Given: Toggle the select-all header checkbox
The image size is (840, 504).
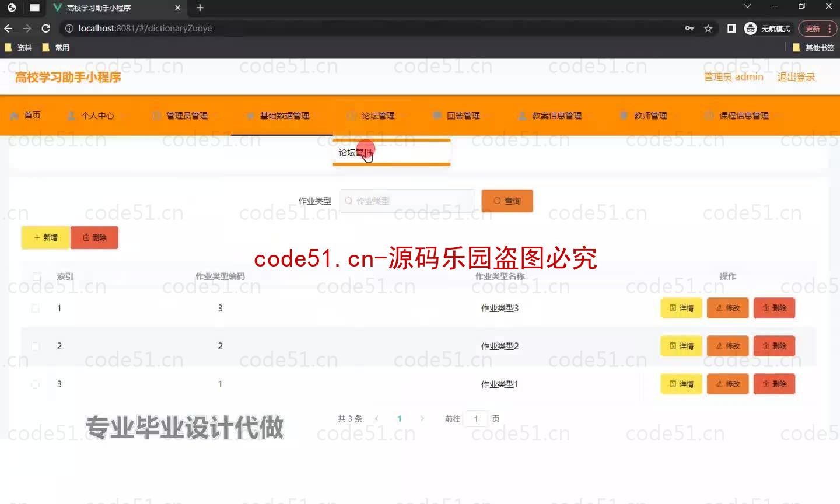Looking at the screenshot, I should 36,276.
